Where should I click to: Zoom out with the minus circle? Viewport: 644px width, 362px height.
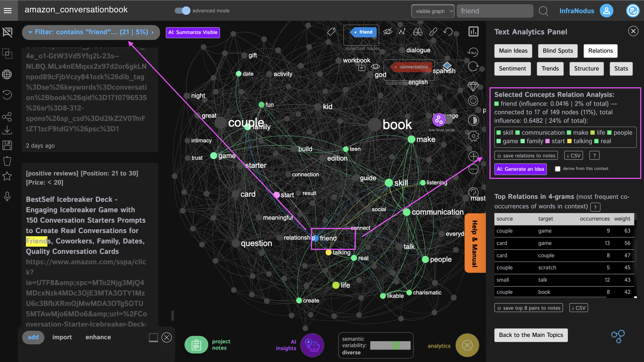click(x=473, y=169)
